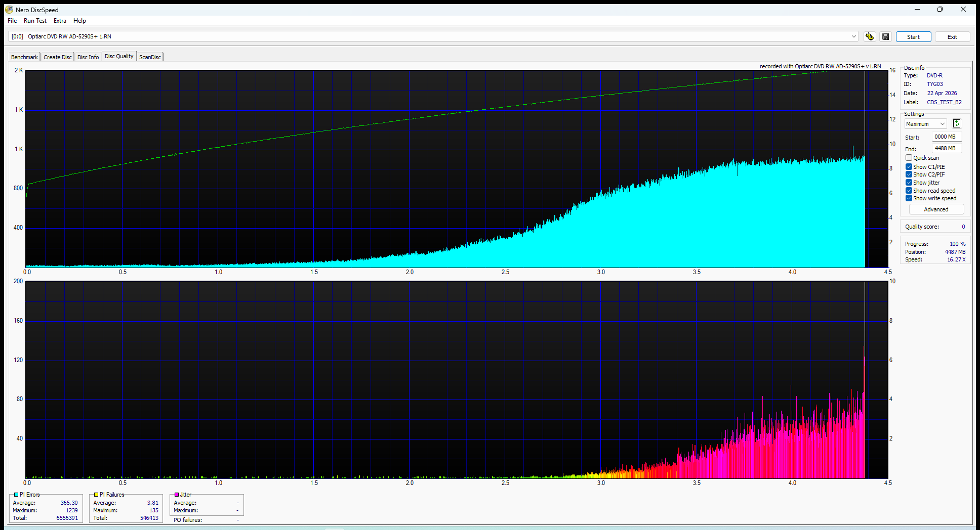Open the Optiarc drive selection dropdown
This screenshot has width=980, height=530.
tap(853, 36)
